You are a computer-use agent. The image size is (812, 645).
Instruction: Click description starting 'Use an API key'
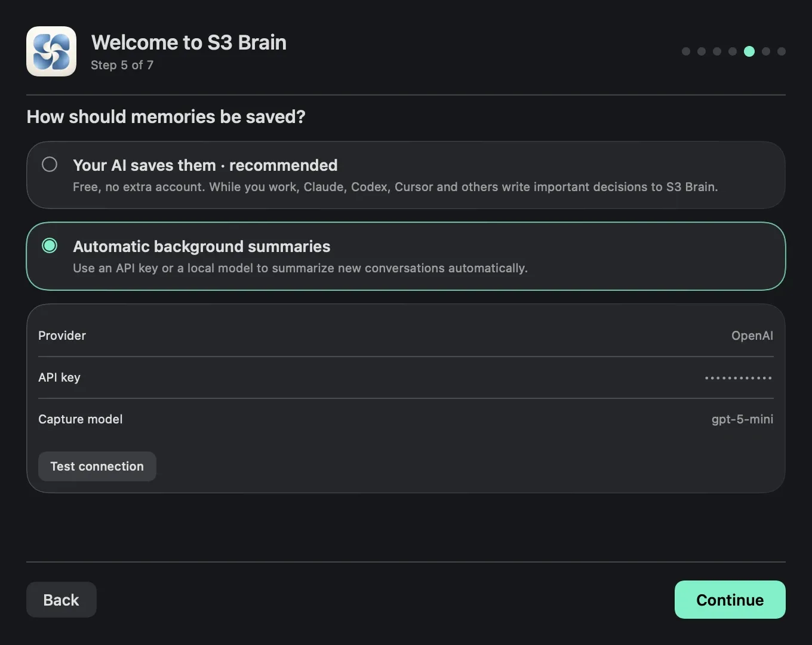(300, 268)
